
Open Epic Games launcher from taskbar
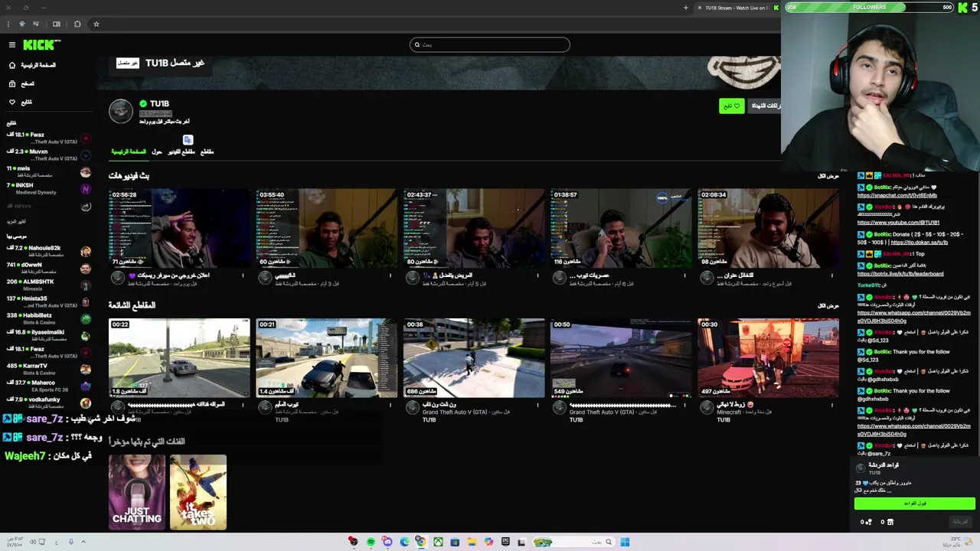click(x=505, y=542)
